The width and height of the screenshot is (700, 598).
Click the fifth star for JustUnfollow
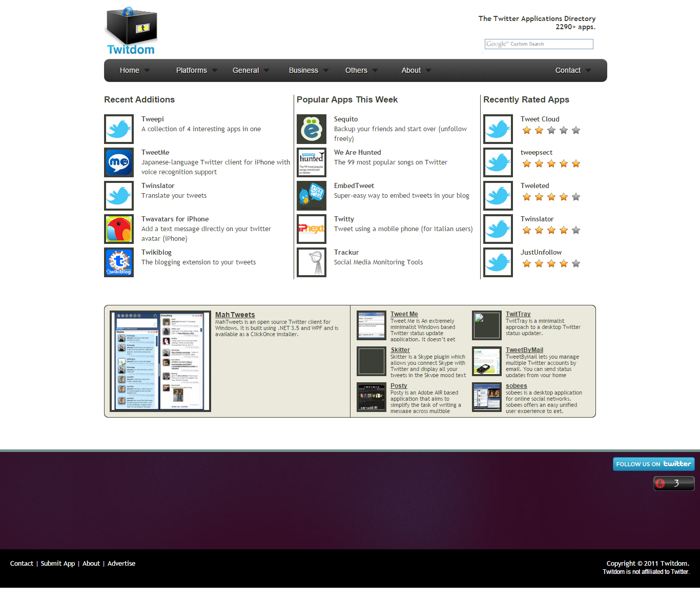click(576, 263)
